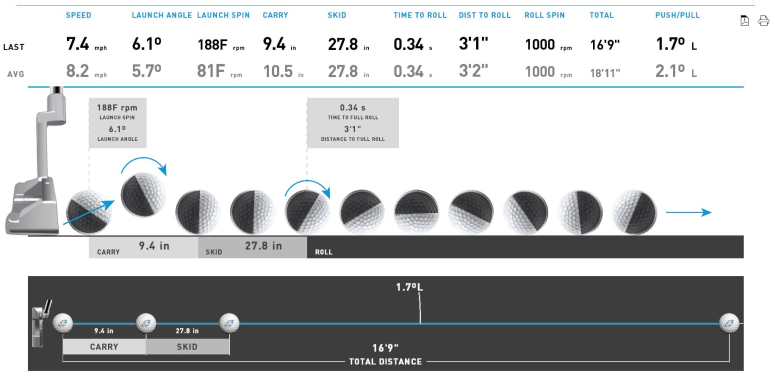The width and height of the screenshot is (773, 376).
Task: Click the starting ball on the blue line
Action: point(63,324)
